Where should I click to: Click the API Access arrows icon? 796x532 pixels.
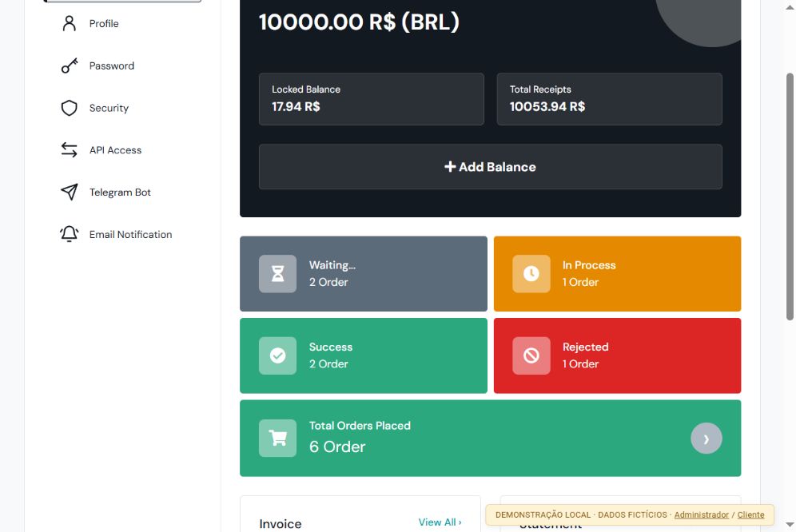pyautogui.click(x=69, y=149)
